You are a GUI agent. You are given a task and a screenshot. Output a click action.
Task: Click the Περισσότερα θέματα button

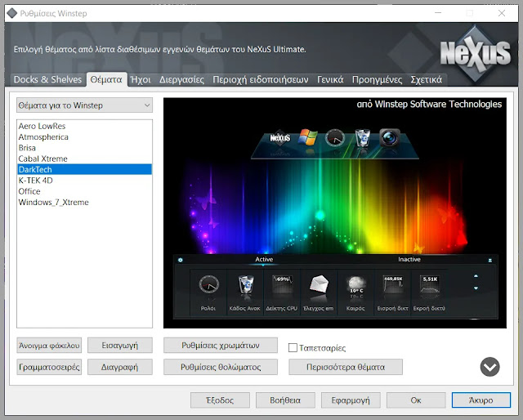346,367
